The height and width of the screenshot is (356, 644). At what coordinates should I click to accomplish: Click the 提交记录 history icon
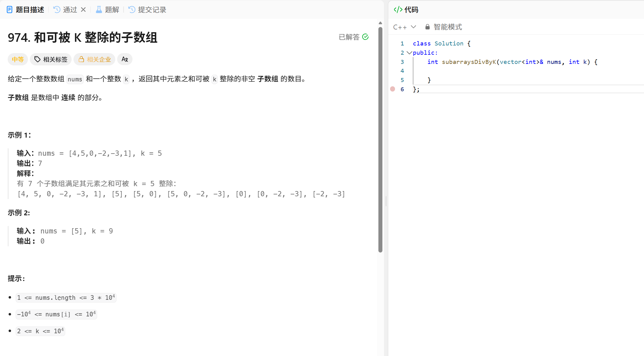coord(132,10)
